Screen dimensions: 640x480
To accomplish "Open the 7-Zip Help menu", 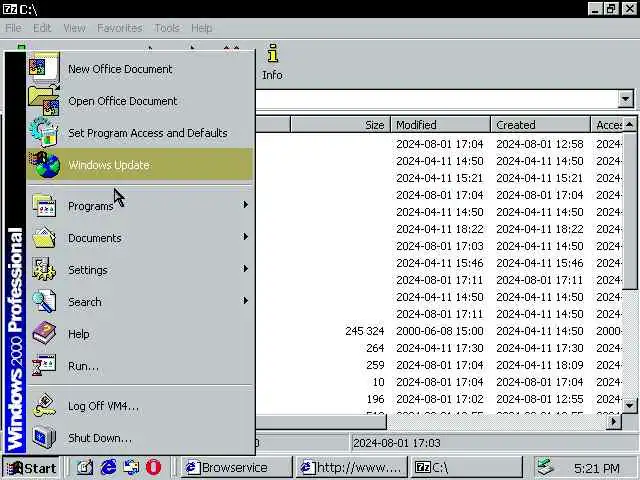I will (202, 28).
